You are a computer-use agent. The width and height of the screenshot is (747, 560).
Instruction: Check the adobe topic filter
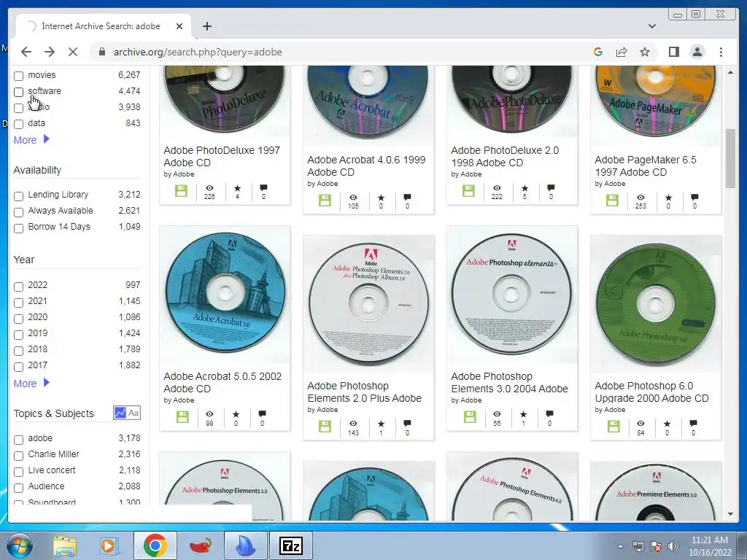(x=18, y=440)
